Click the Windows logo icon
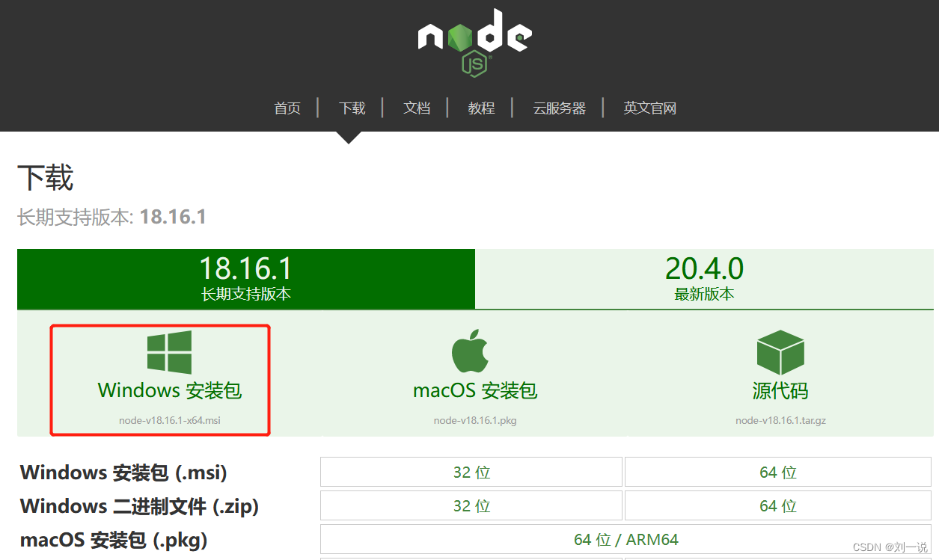 (x=169, y=352)
